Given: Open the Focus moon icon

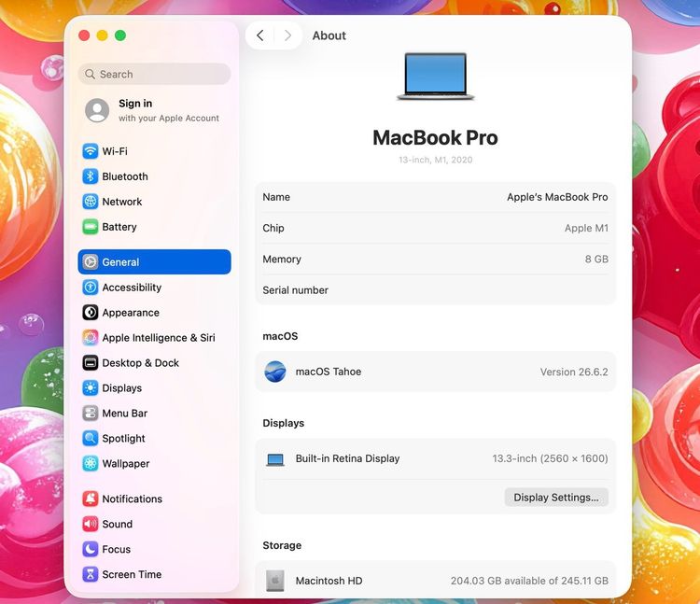Looking at the screenshot, I should 91,549.
